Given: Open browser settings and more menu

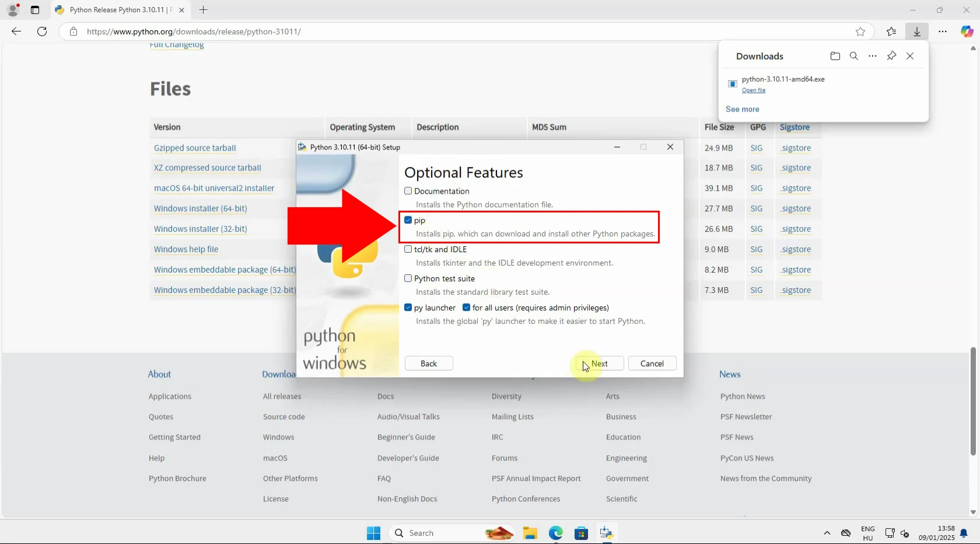Looking at the screenshot, I should pyautogui.click(x=943, y=32).
